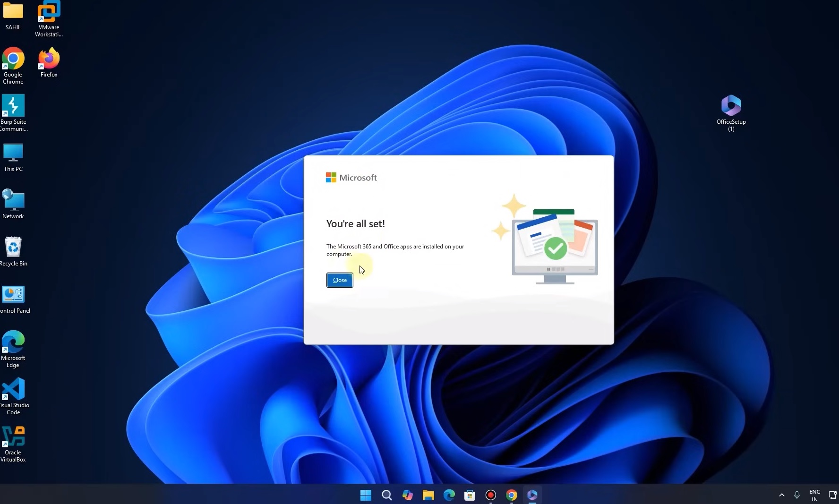Click the "You're all set!" heading
839x504 pixels.
pos(355,224)
